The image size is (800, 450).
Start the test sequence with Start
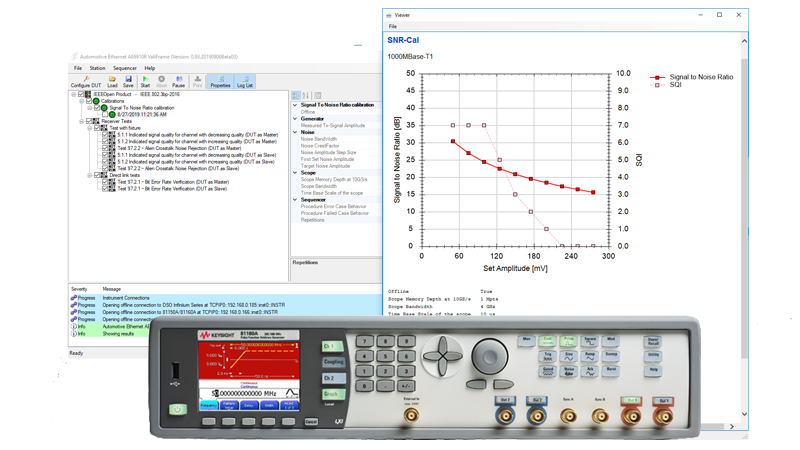coord(145,82)
